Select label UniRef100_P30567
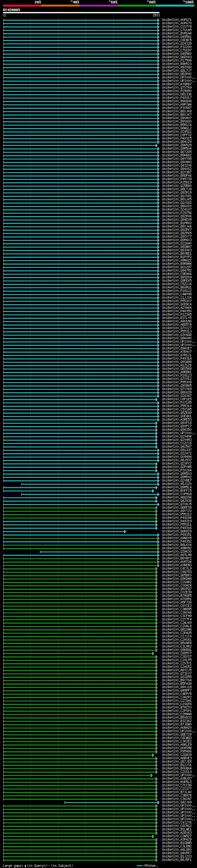Viewport: 197px width, 868px height. click(x=177, y=108)
